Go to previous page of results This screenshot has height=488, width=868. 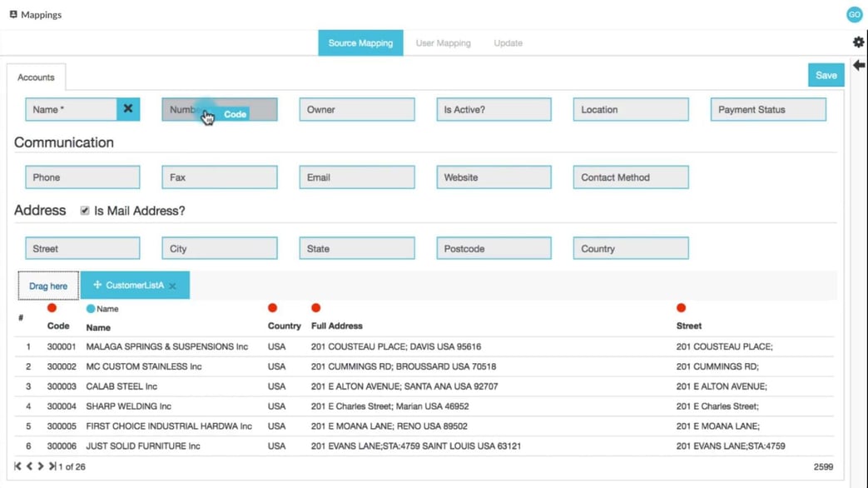point(29,466)
